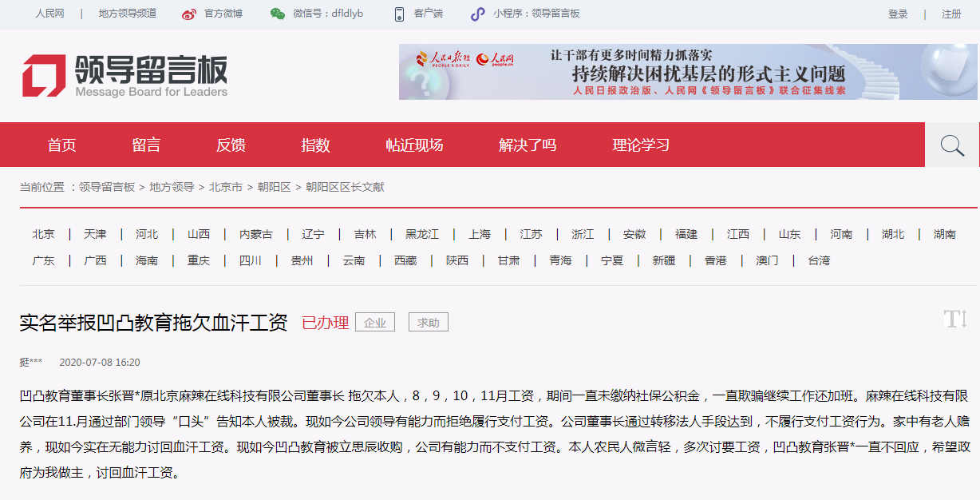Click the search magnifier icon

click(950, 145)
